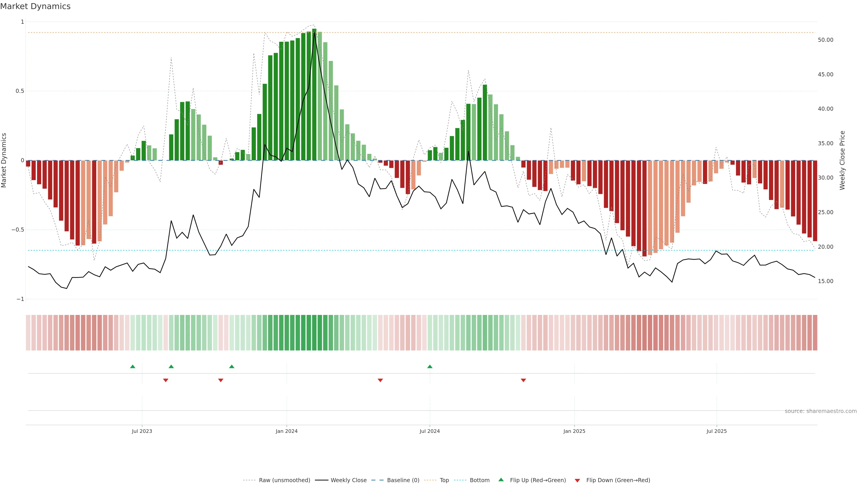This screenshot has height=488, width=868.
Task: Toggle the Bottom line legend entry
Action: pos(479,480)
